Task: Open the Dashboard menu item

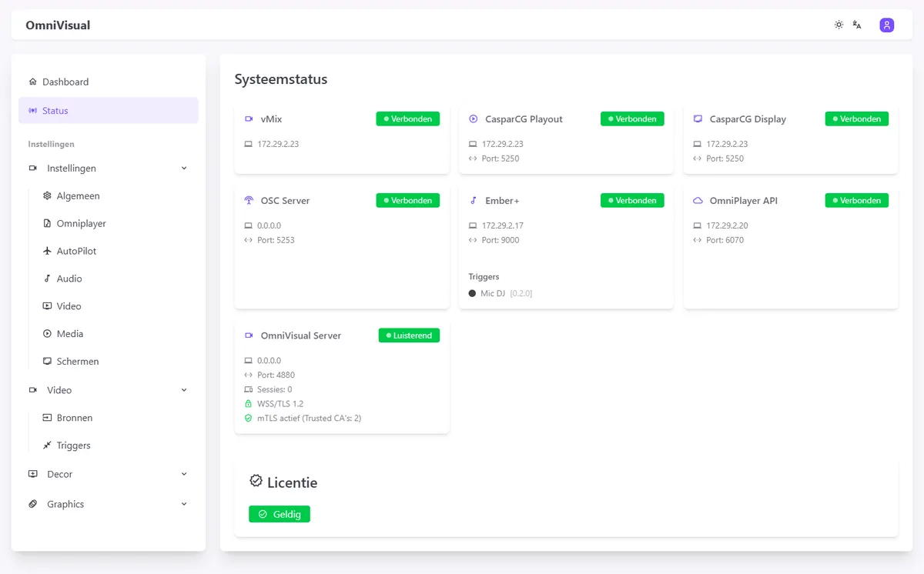Action: pyautogui.click(x=109, y=82)
